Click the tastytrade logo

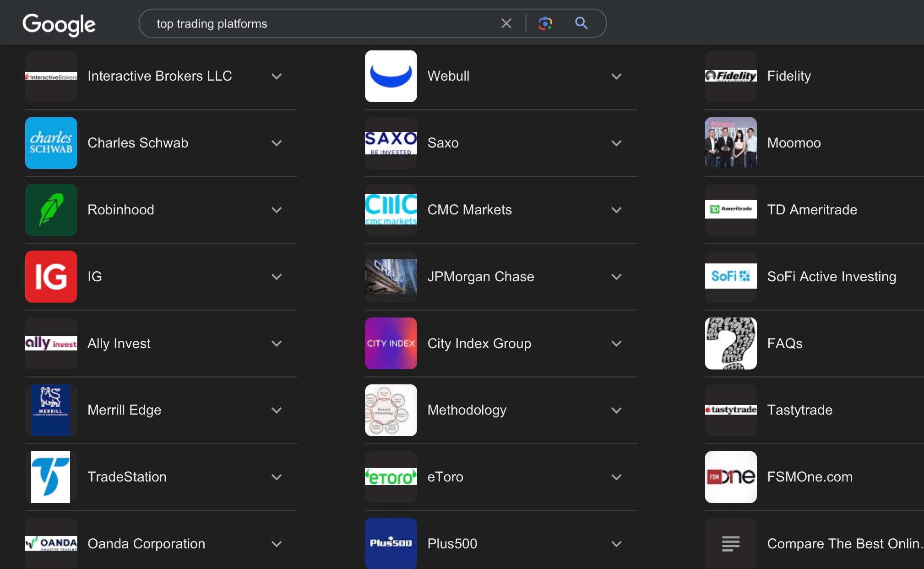point(731,410)
